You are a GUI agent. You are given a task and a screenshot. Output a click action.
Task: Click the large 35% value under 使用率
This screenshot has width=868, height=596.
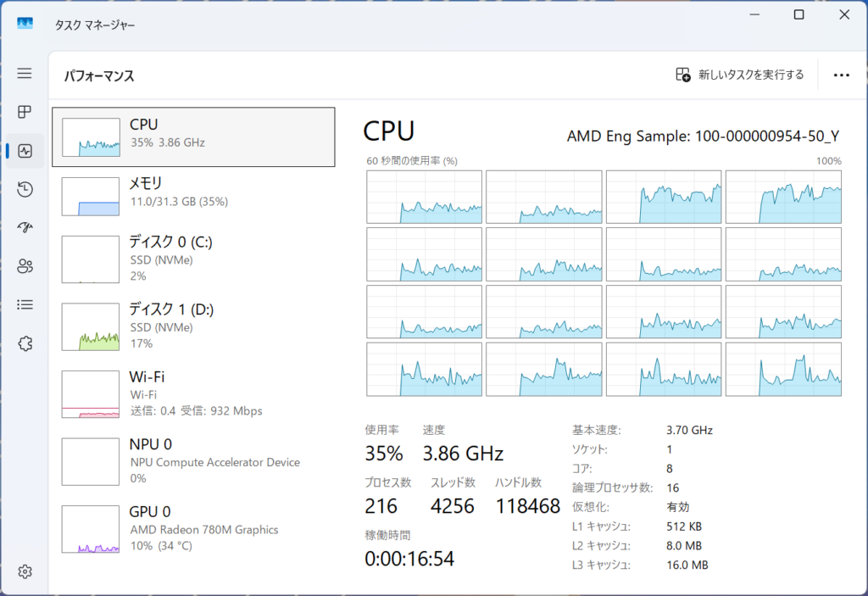coord(384,453)
